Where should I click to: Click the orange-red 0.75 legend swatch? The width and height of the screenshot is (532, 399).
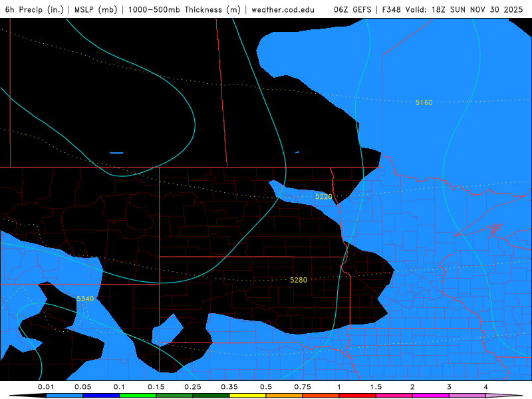point(321,396)
